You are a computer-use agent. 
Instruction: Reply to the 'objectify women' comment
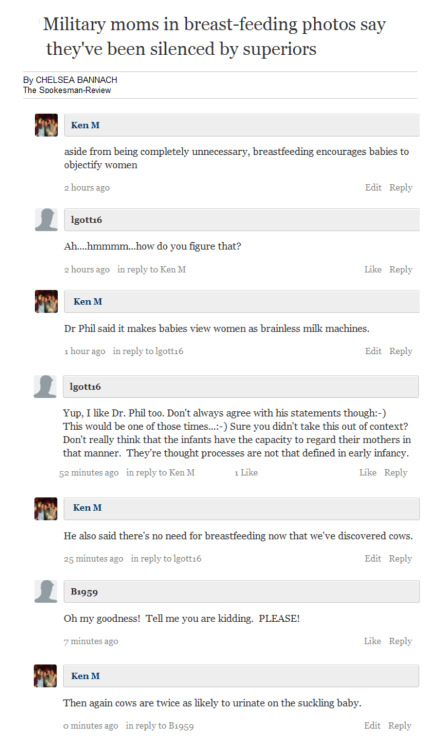point(401,188)
